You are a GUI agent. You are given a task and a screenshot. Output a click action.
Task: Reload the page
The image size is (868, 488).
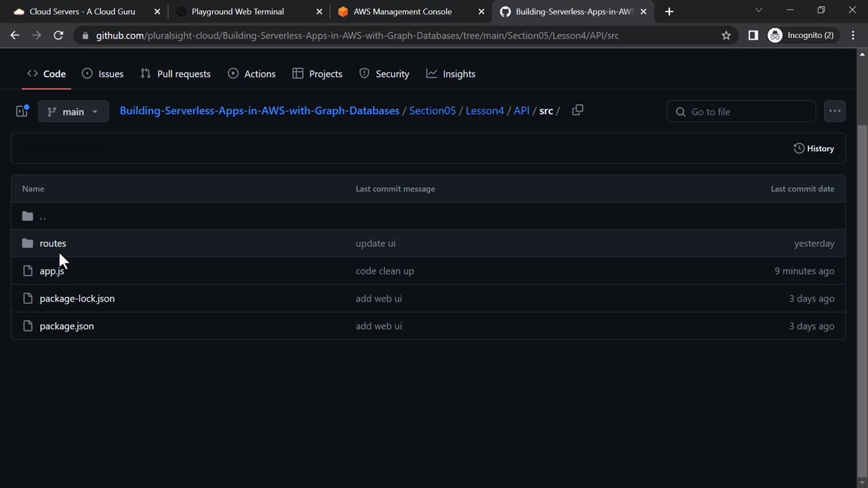[58, 35]
